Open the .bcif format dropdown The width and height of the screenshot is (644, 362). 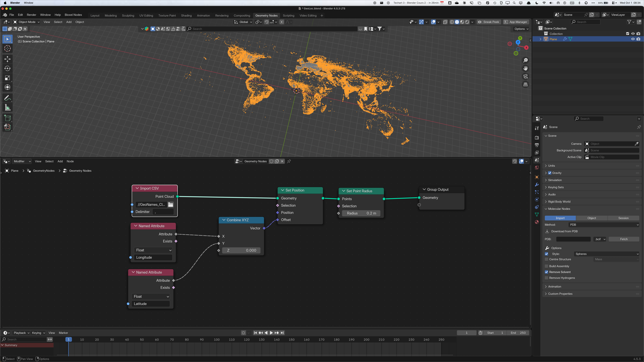click(600, 239)
